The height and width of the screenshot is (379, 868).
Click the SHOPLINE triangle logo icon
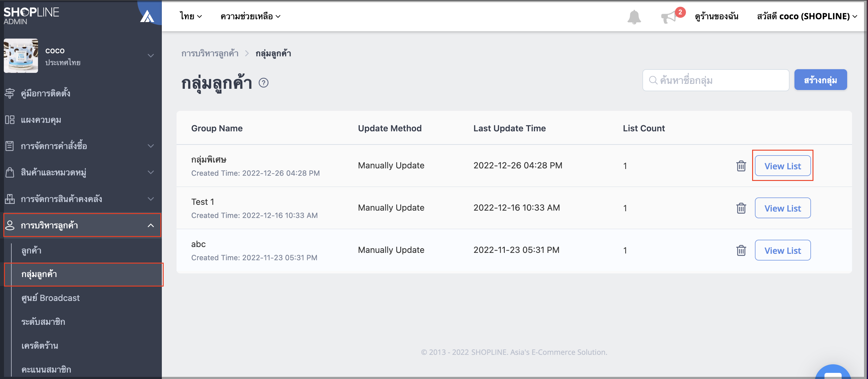(x=147, y=16)
